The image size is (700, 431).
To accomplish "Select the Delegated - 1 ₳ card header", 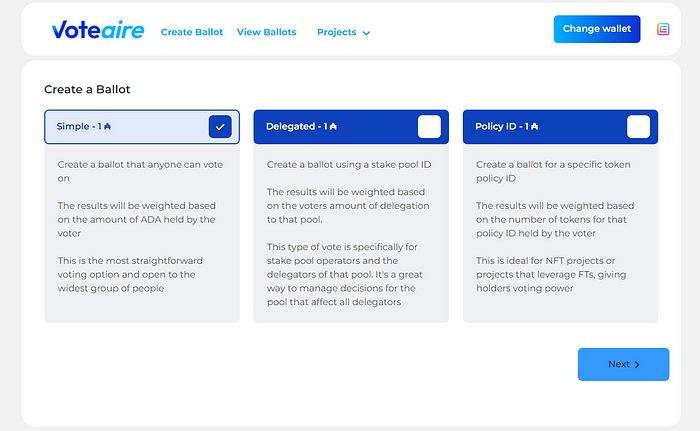I will [x=351, y=127].
